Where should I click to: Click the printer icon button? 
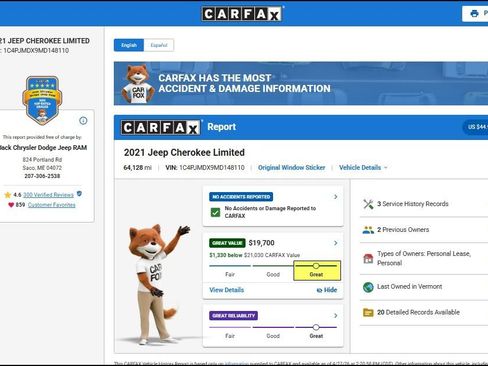[x=475, y=13]
